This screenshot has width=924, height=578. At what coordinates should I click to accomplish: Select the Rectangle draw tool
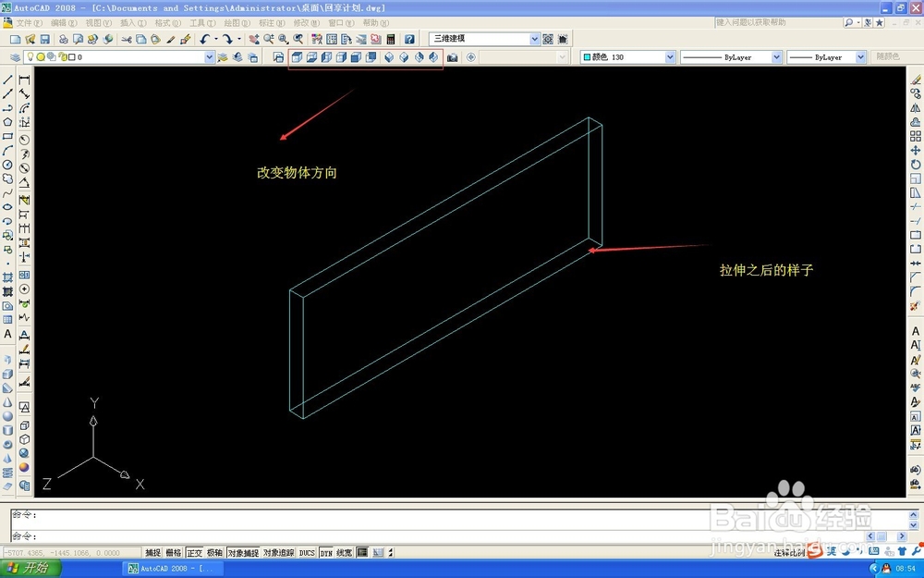7,136
